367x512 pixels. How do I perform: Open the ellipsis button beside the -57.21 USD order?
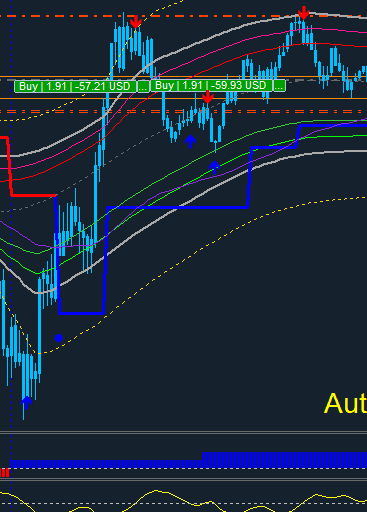point(144,86)
